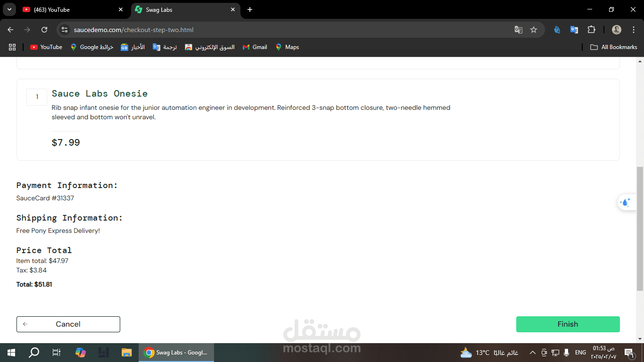Open the Extensions puzzle menu
The image size is (644, 362).
click(x=591, y=30)
